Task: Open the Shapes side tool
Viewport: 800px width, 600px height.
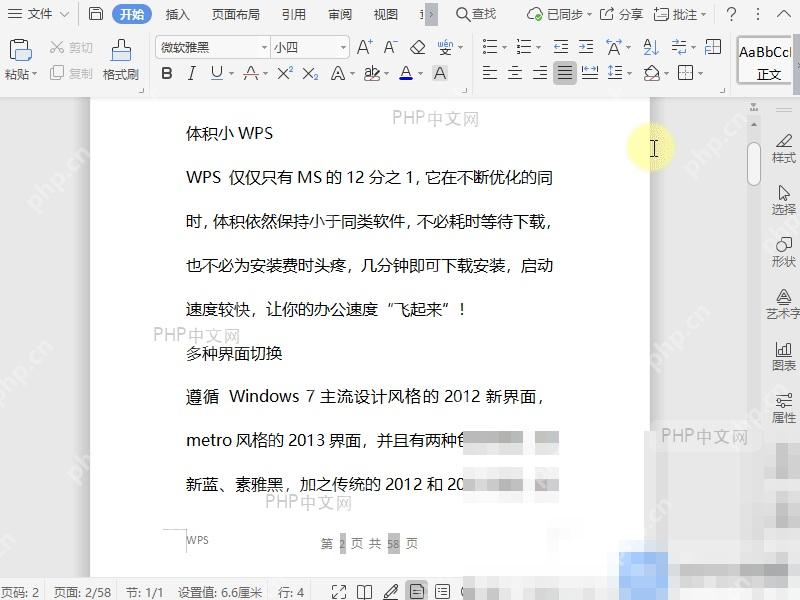Action: click(x=784, y=253)
